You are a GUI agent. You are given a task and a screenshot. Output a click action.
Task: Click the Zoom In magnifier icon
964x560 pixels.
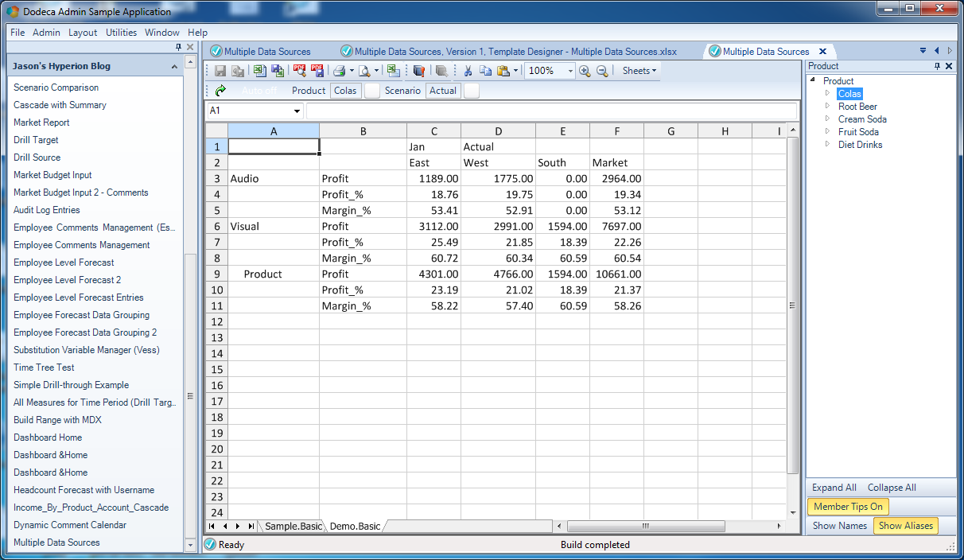click(585, 71)
